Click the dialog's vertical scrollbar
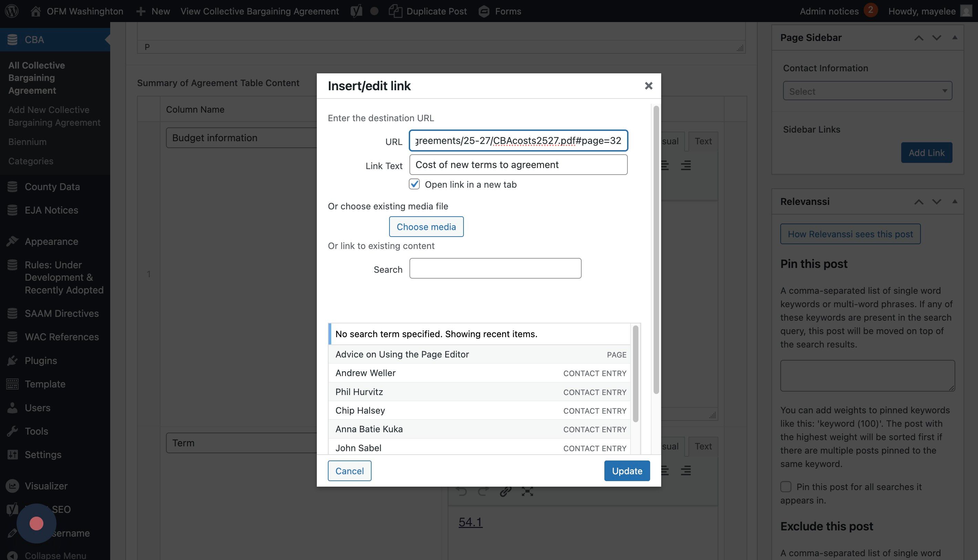Viewport: 978px width, 560px height. coord(656,250)
